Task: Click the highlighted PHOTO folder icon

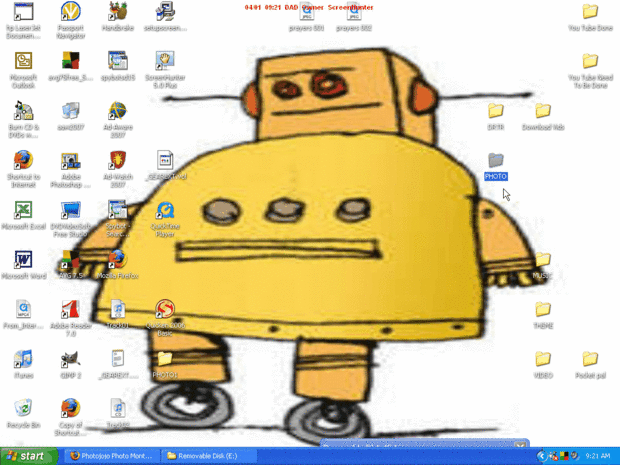Action: coord(495,160)
